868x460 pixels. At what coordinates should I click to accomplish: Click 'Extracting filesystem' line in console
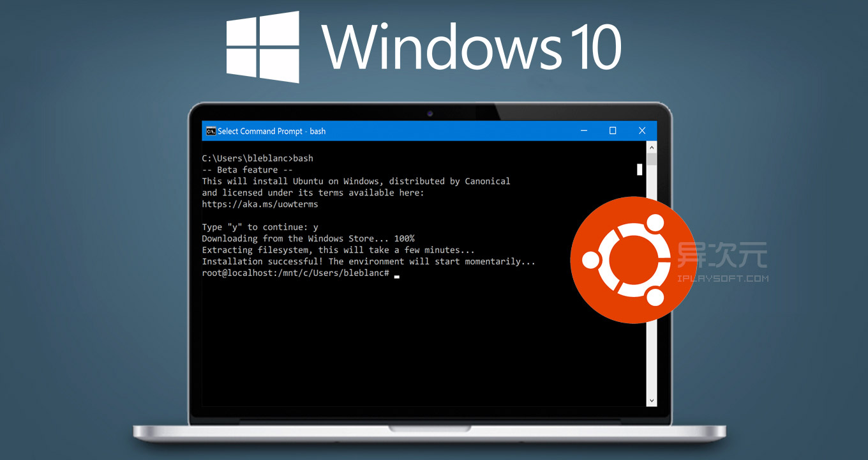tap(338, 250)
